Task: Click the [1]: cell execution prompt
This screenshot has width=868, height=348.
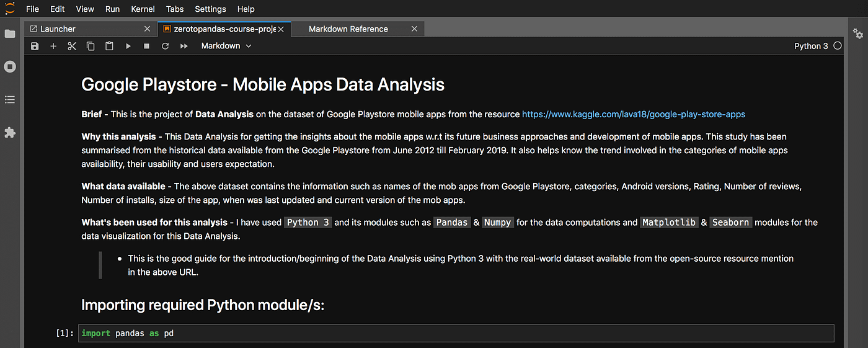Action: pyautogui.click(x=65, y=333)
